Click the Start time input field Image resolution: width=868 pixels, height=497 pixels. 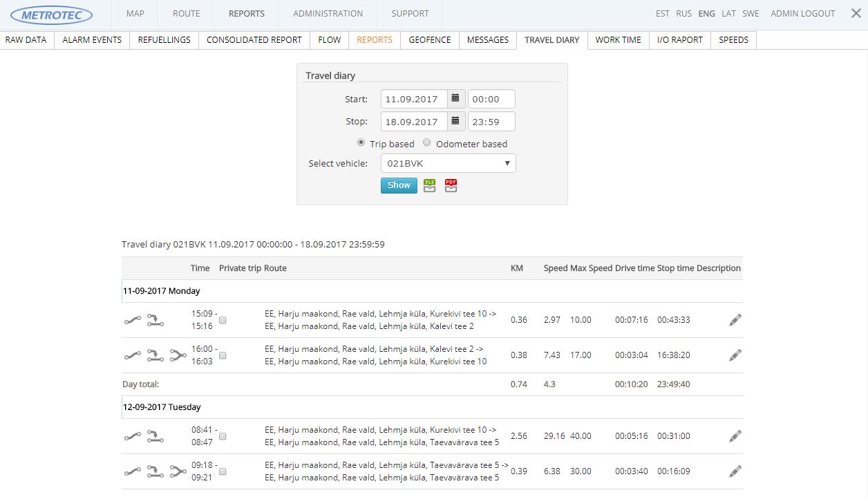491,99
